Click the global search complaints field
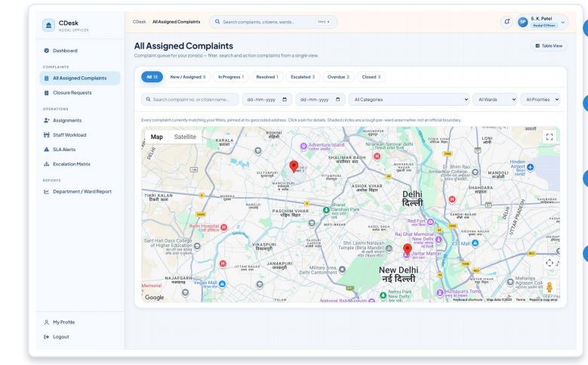 coord(273,22)
